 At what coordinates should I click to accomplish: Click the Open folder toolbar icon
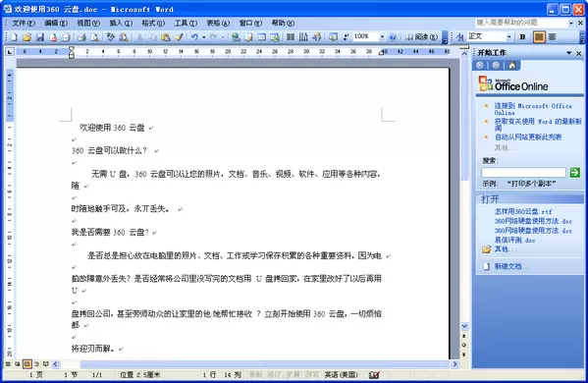[x=27, y=37]
